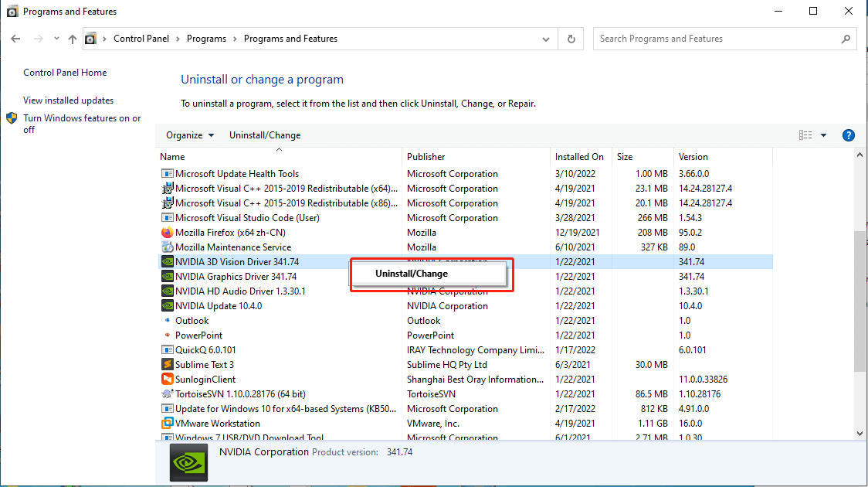Open View installed updates link

point(68,100)
